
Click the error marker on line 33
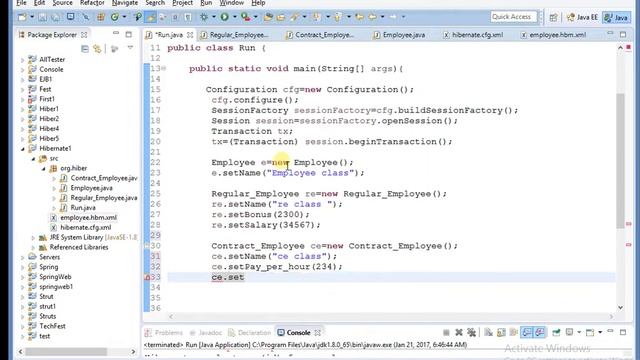tap(147, 277)
